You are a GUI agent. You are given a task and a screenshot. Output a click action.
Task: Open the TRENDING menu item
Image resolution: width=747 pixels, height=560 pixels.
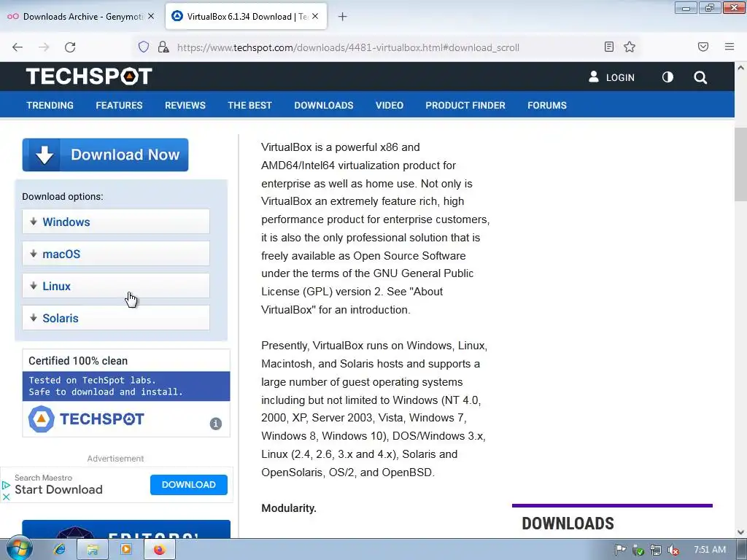pyautogui.click(x=50, y=105)
